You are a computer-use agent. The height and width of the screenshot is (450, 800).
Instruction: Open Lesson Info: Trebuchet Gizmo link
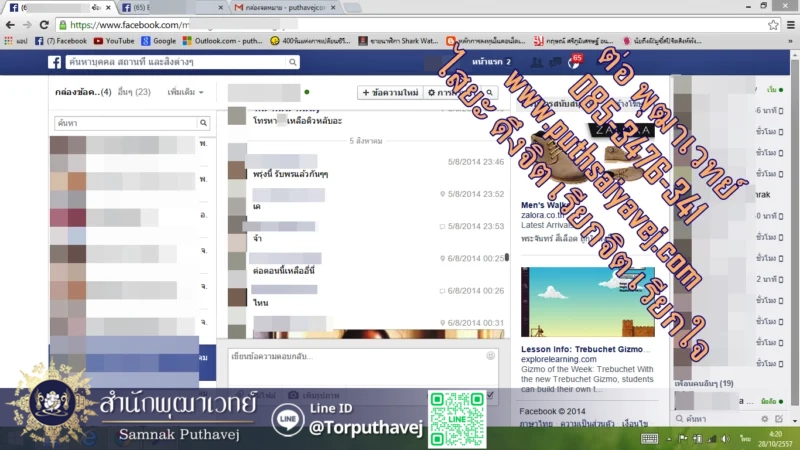pyautogui.click(x=586, y=349)
